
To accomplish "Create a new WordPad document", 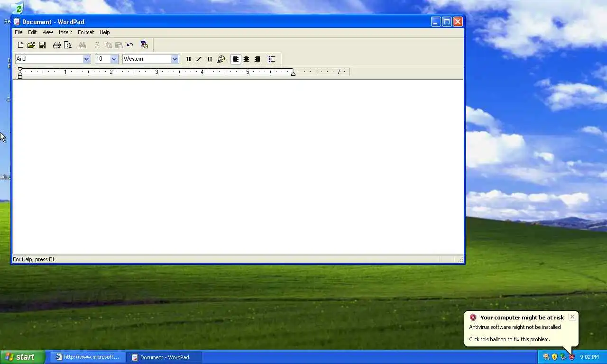I will 20,45.
